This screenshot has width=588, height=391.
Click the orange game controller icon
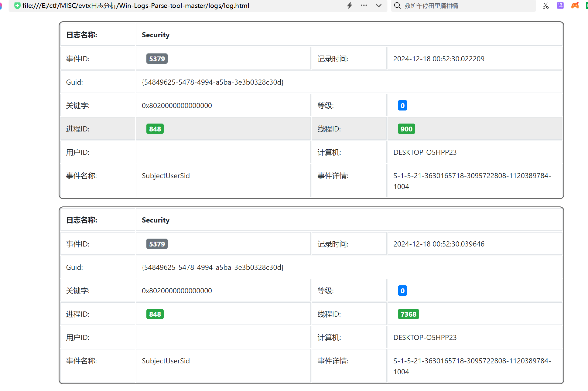575,5
